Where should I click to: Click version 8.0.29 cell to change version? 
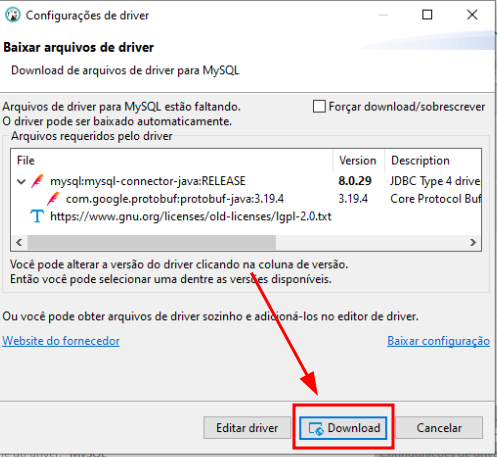pos(355,181)
